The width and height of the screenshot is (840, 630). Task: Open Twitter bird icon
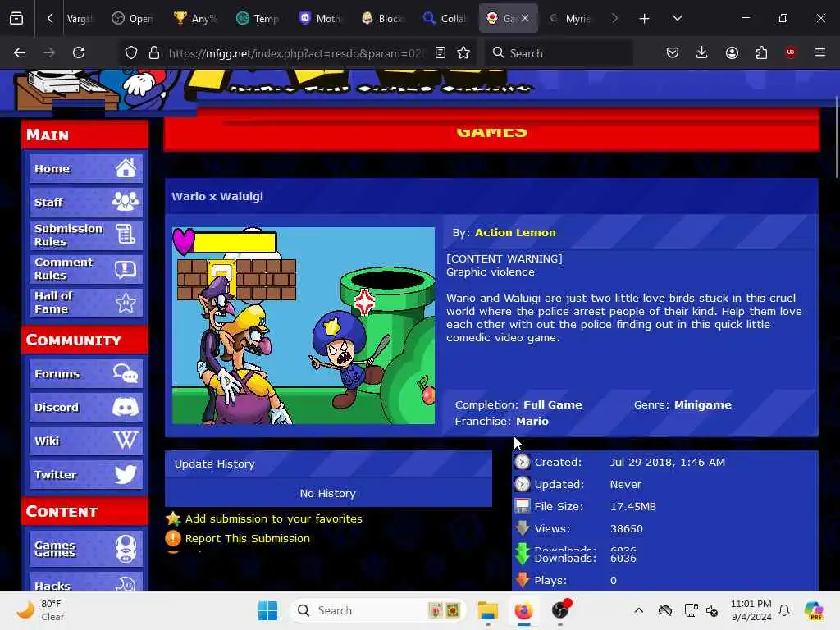point(126,474)
